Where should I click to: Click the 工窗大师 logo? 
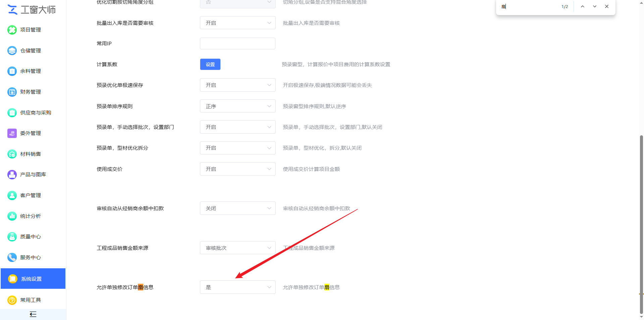pos(32,10)
